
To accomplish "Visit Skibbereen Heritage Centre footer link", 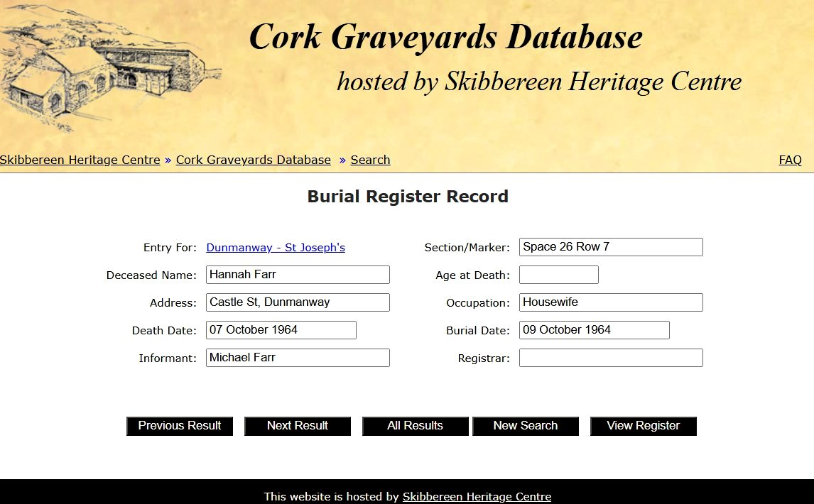I will tap(477, 497).
